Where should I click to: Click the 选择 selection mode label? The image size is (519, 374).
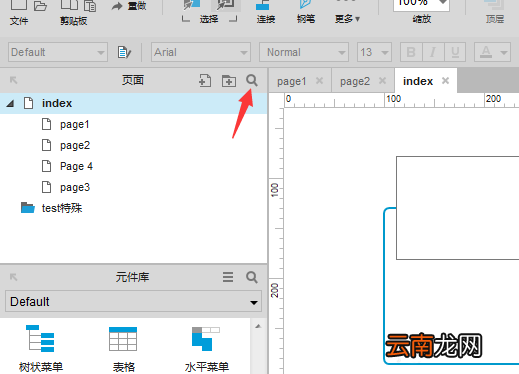click(209, 19)
